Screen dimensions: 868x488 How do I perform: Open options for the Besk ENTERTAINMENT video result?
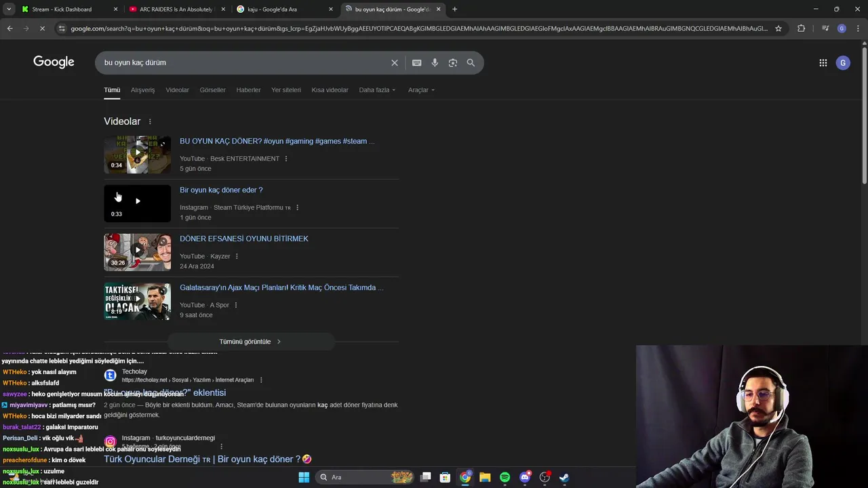(285, 159)
